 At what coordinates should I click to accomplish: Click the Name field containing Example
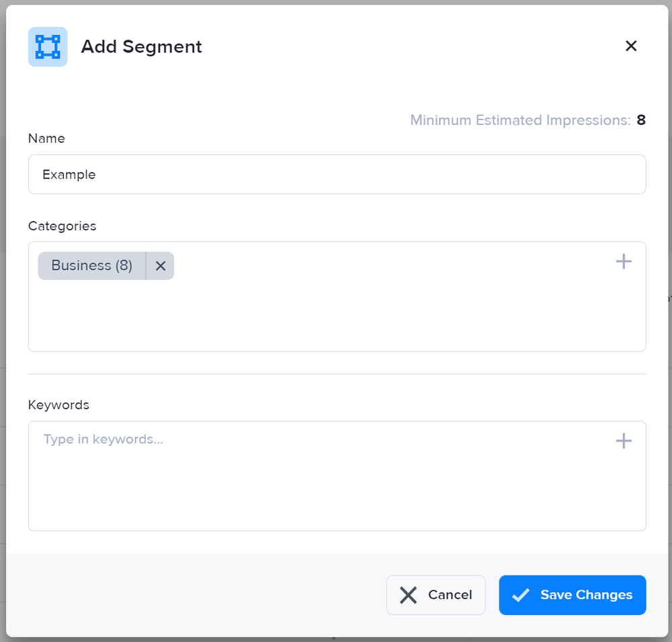337,175
